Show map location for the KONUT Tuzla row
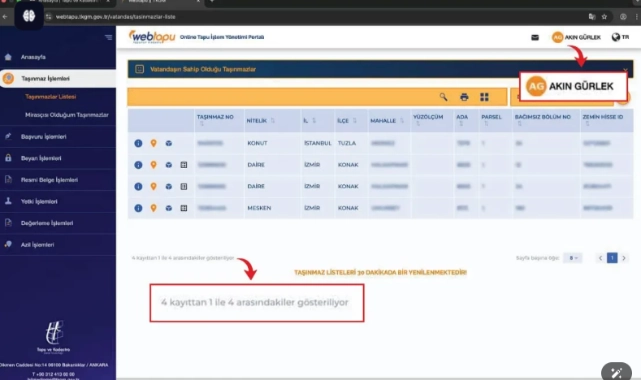641x380 pixels. (153, 143)
